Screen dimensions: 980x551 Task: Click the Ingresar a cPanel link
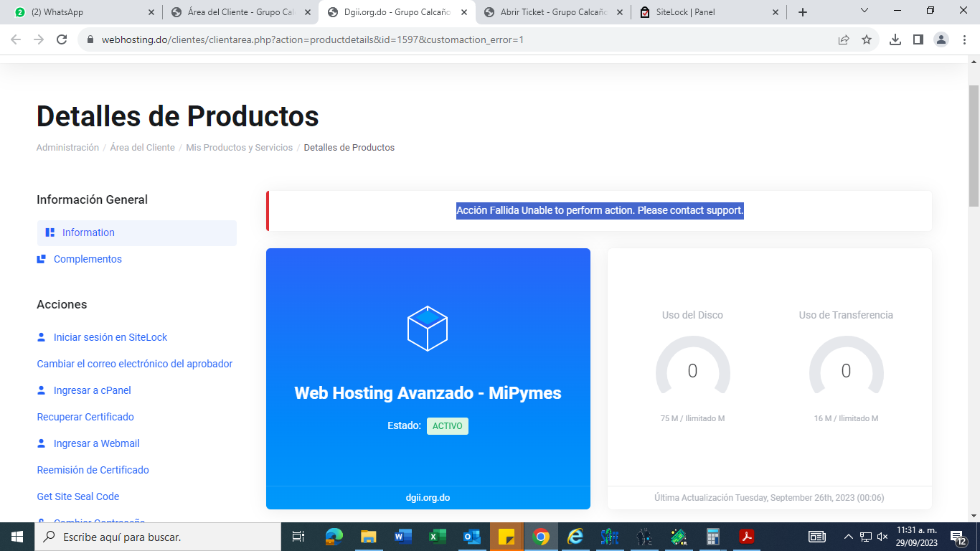92,390
